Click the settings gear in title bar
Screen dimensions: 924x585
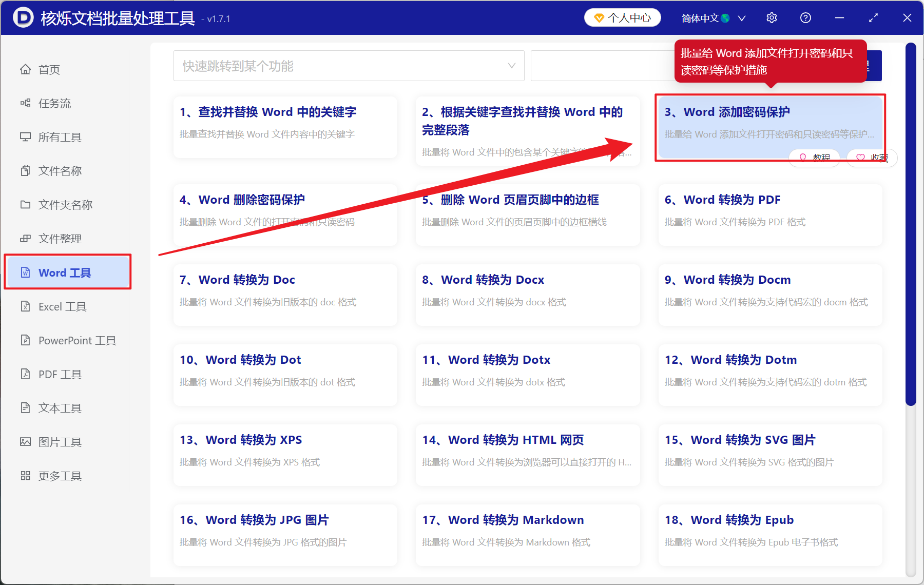pos(772,17)
